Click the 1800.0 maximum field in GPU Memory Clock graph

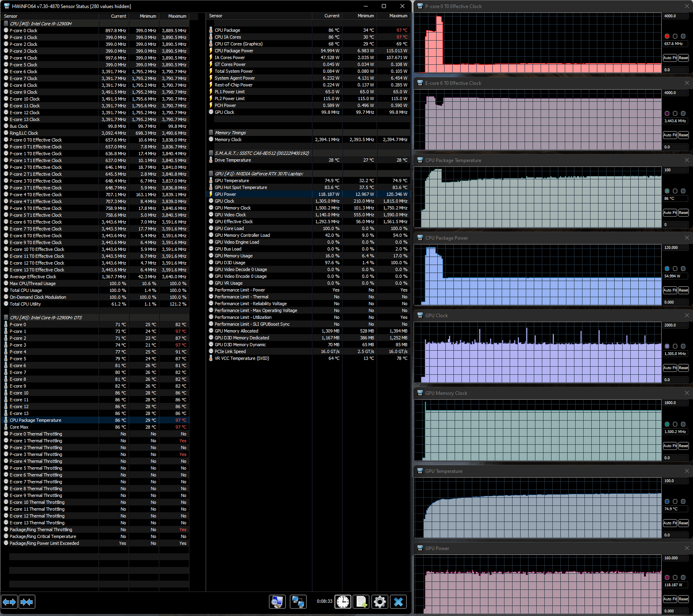pyautogui.click(x=675, y=403)
